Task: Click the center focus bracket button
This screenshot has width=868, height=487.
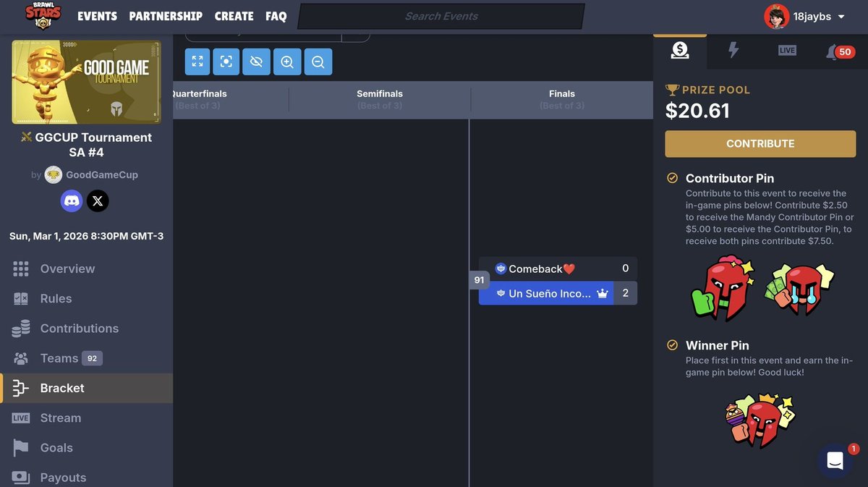Action: point(226,62)
